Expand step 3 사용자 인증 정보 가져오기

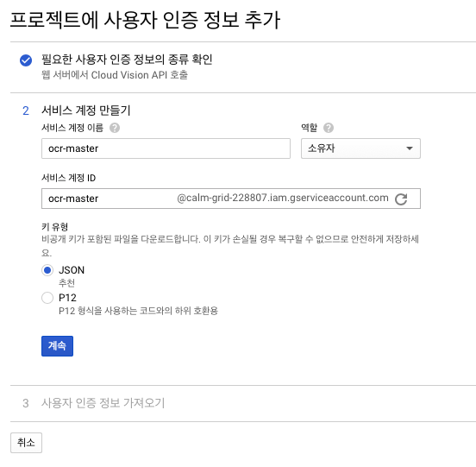103,403
